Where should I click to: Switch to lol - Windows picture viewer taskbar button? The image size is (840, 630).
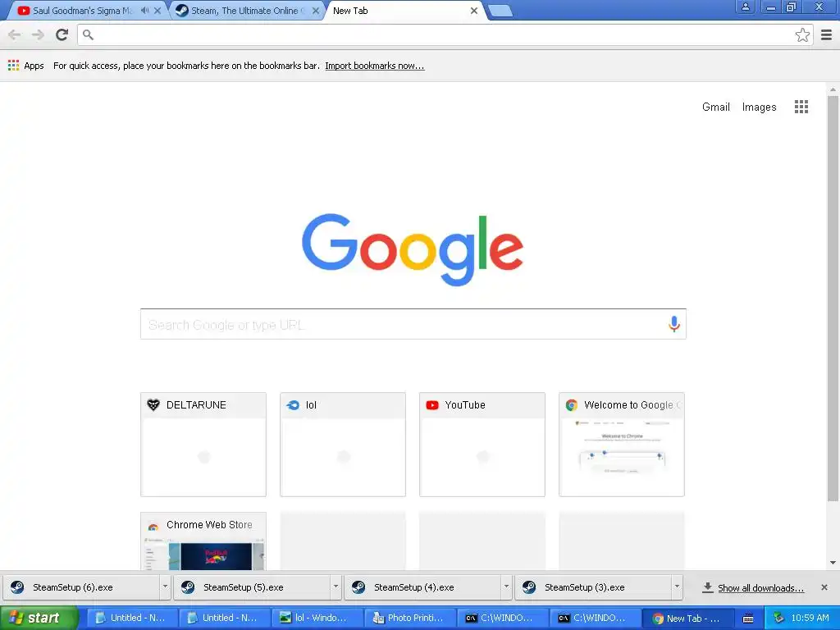tap(316, 618)
